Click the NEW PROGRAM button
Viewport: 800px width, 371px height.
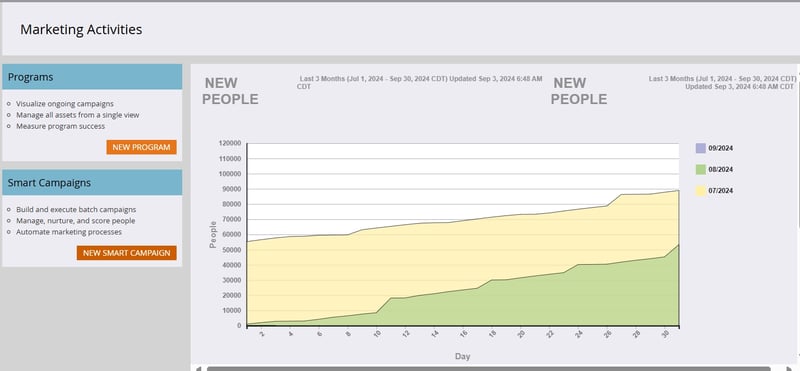click(x=141, y=147)
